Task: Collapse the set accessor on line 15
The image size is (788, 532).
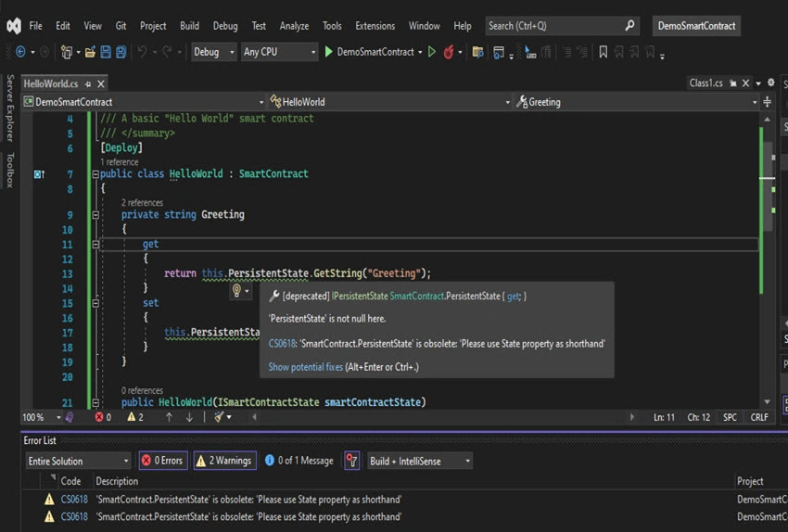Action: pos(95,303)
